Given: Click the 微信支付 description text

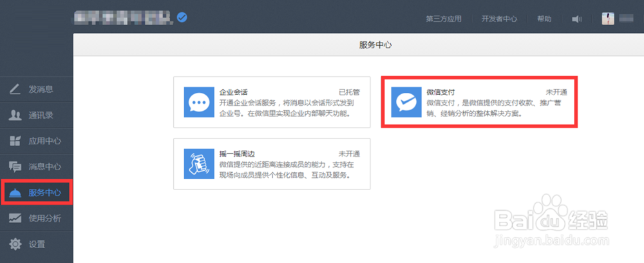Looking at the screenshot, I should (494, 108).
